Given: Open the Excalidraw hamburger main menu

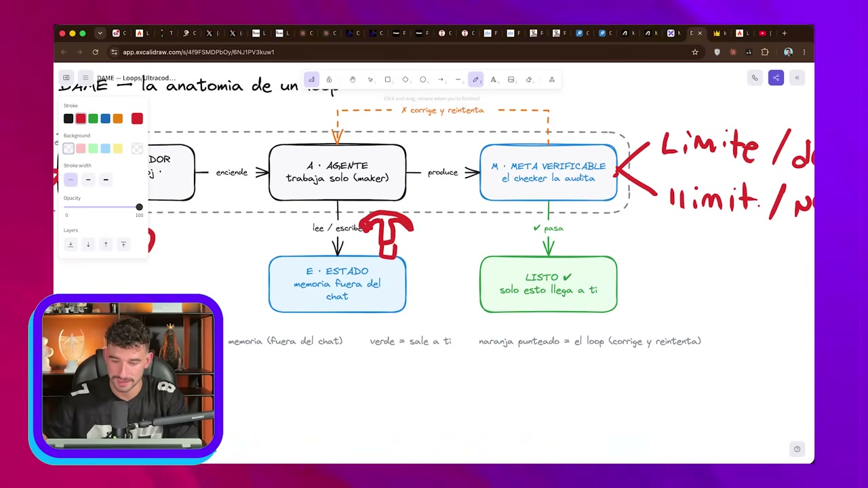Looking at the screenshot, I should click(x=85, y=78).
